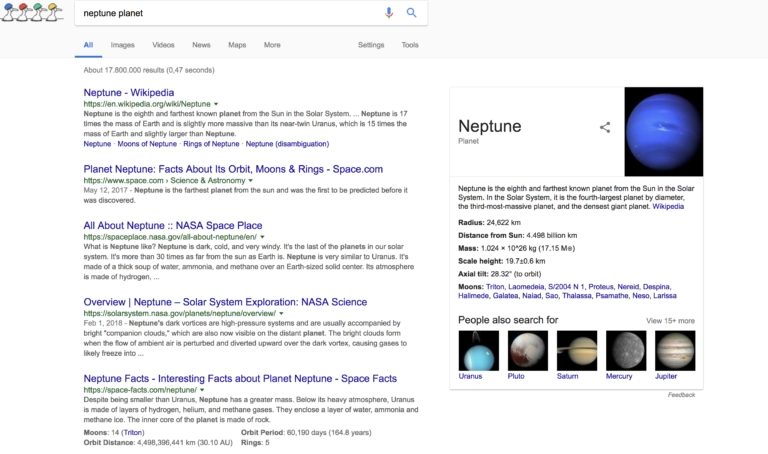Screen dimensions: 768x454
Task: Open the search Tools menu
Action: click(410, 45)
